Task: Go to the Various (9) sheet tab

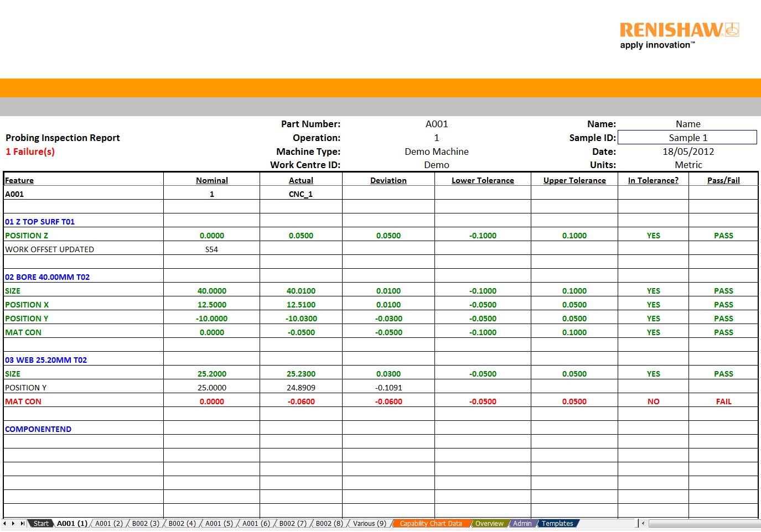Action: click(369, 524)
